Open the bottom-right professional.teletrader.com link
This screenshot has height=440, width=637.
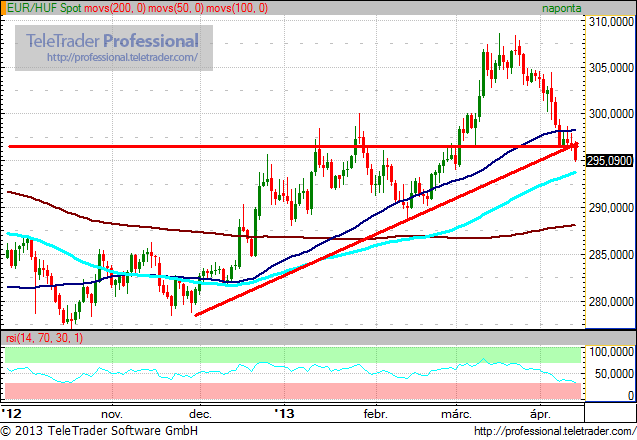pos(555,431)
